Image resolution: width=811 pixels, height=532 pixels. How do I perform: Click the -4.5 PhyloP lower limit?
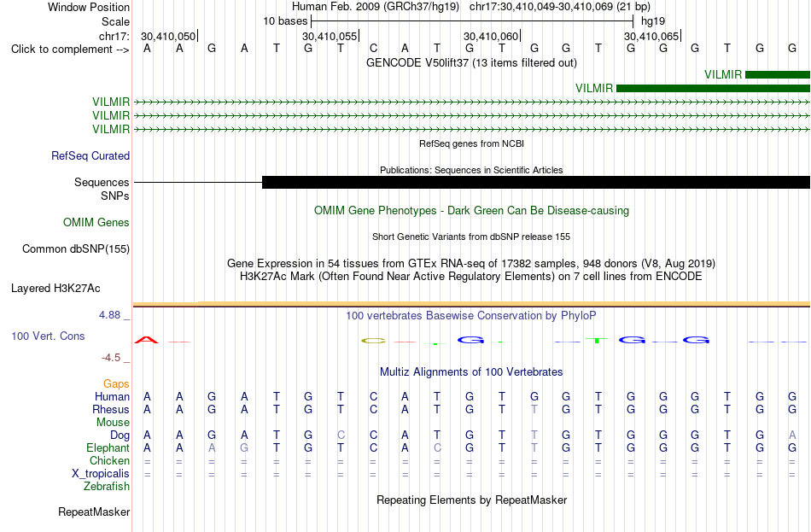[x=111, y=358]
